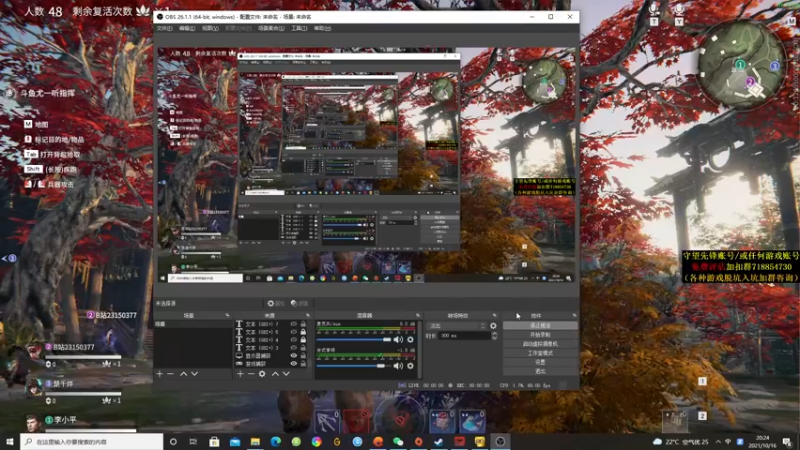Launch Microsoft Store from taskbar

(214, 441)
